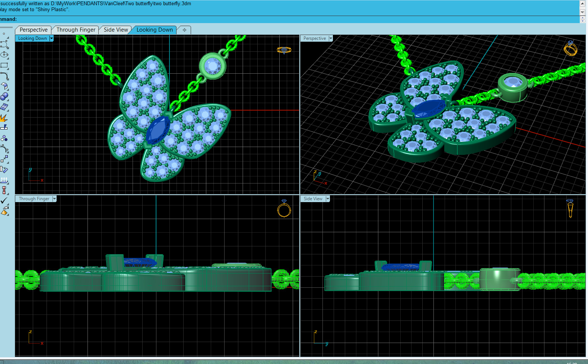
Task: Click the command history up arrow
Action: [x=582, y=3]
